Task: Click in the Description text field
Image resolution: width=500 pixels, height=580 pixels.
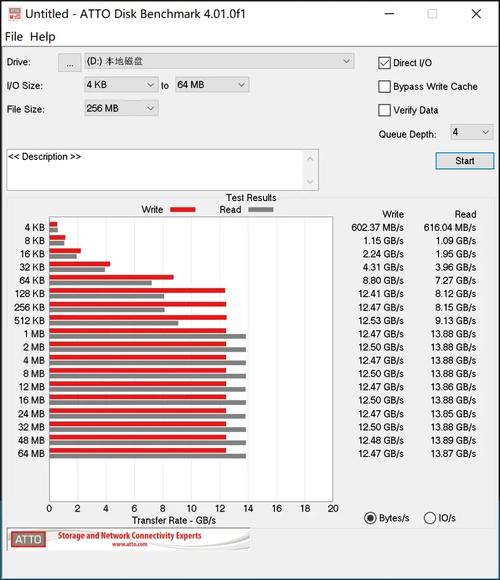Action: (x=155, y=170)
